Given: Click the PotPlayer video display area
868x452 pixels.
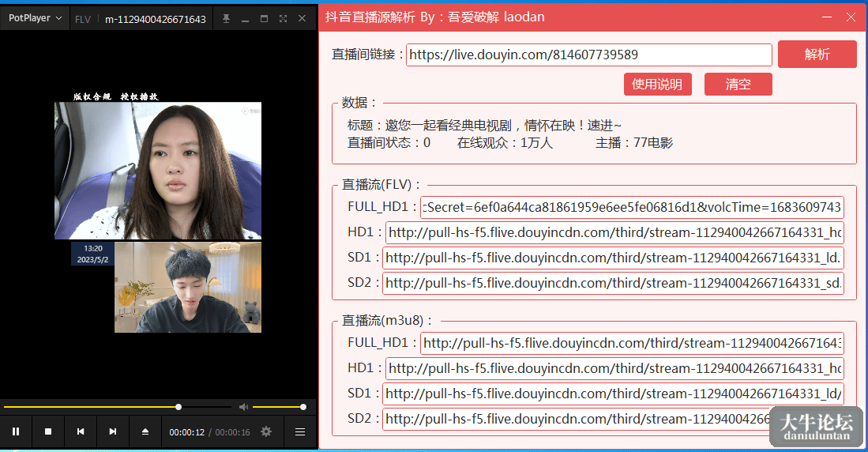Looking at the screenshot, I should tap(158, 213).
